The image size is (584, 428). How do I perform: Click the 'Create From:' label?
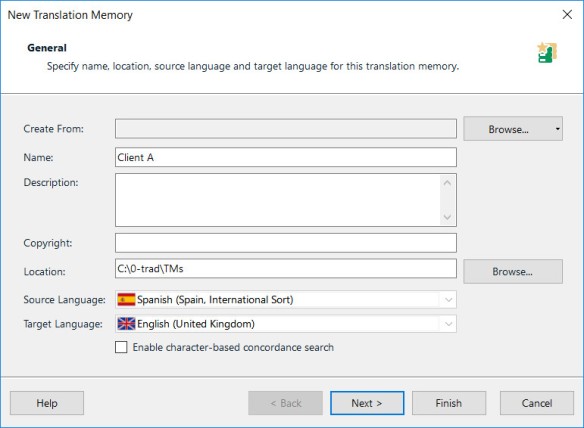point(54,129)
